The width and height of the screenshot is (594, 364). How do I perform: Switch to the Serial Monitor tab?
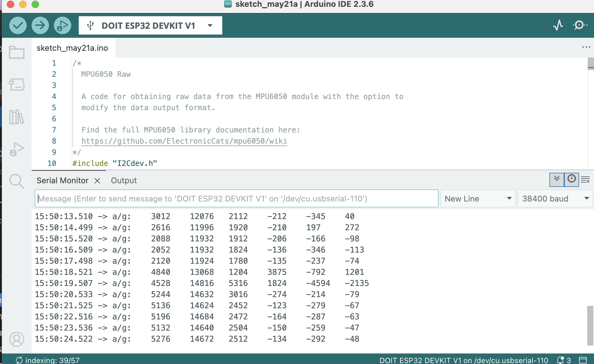click(63, 180)
